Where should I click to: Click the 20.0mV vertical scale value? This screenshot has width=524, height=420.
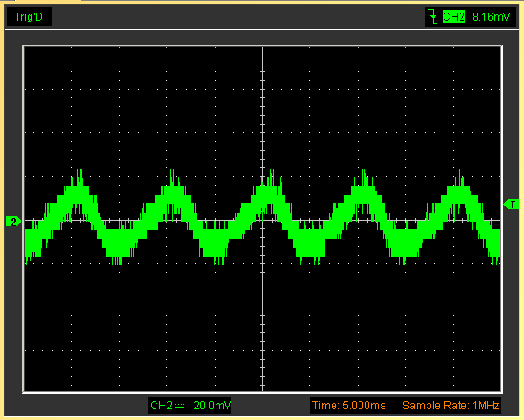coord(212,406)
